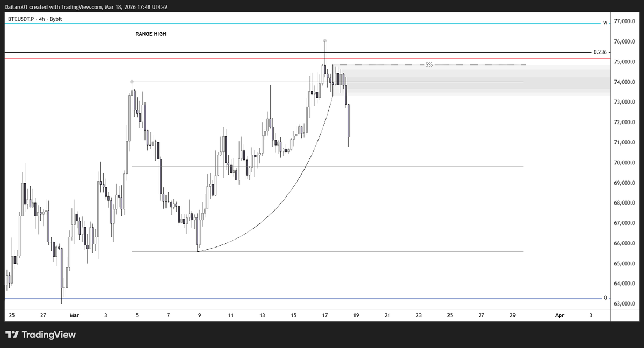Click the 77,000.0 price label
Image resolution: width=644 pixels, height=348 pixels.
(624, 21)
